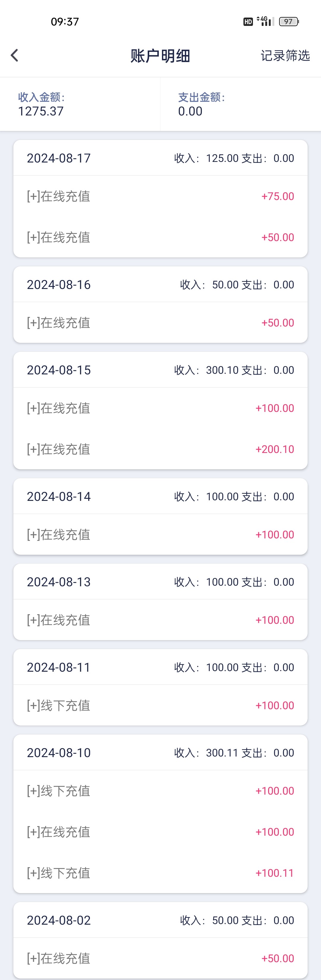Open the +75.00 在线充值 record
Viewport: 321px width, 980px height.
pos(160,196)
